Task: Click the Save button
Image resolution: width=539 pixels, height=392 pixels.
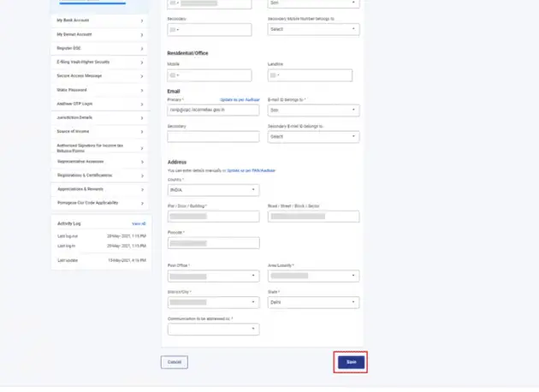Action: click(x=351, y=362)
